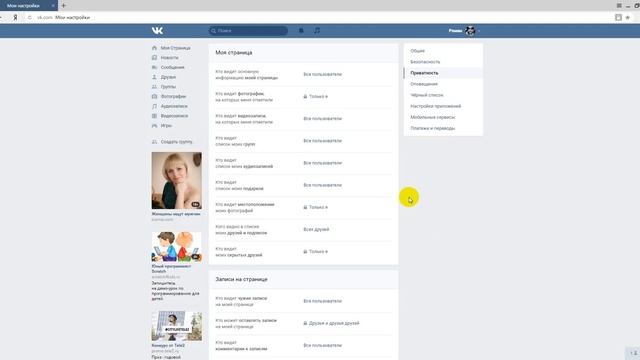The height and width of the screenshot is (360, 640).
Task: Open the music player icon in header
Action: tap(317, 31)
